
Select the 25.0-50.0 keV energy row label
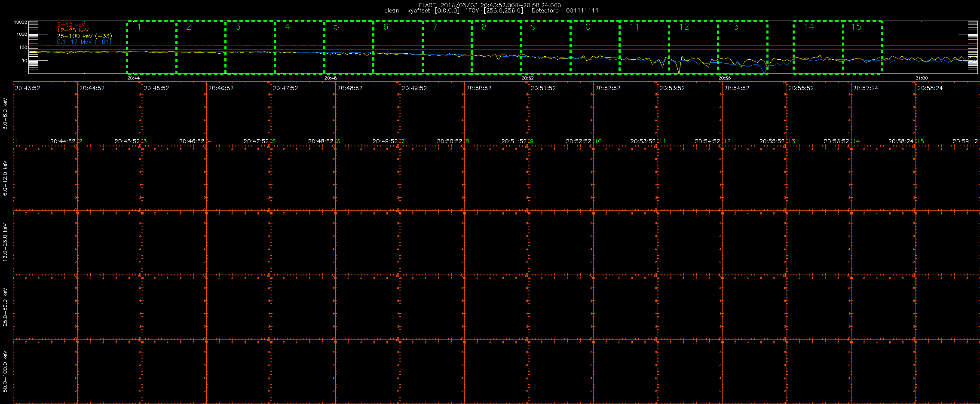pos(5,307)
